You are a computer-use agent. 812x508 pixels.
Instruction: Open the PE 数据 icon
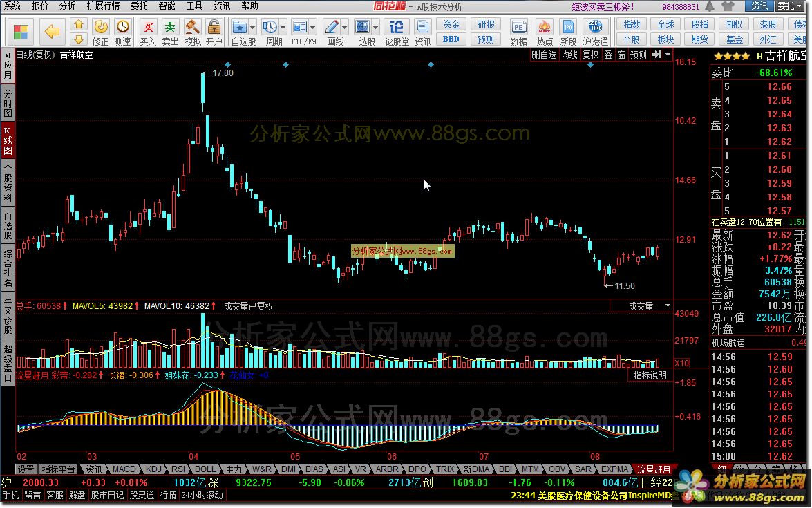point(518,32)
